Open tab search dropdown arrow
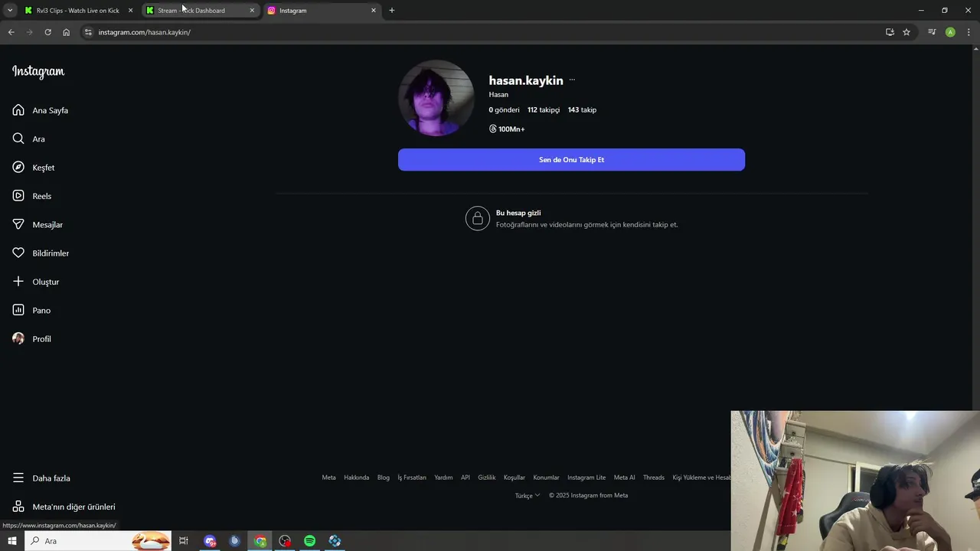The width and height of the screenshot is (980, 551). click(10, 11)
